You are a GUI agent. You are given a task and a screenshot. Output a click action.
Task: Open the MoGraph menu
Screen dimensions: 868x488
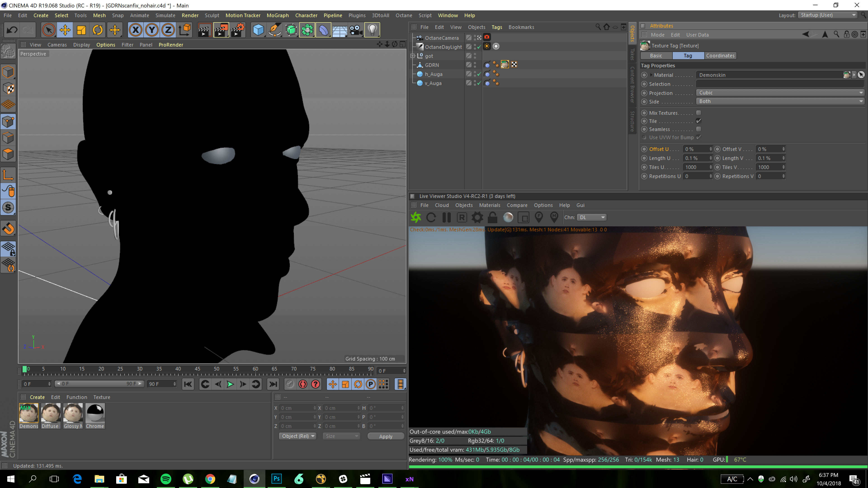click(277, 16)
